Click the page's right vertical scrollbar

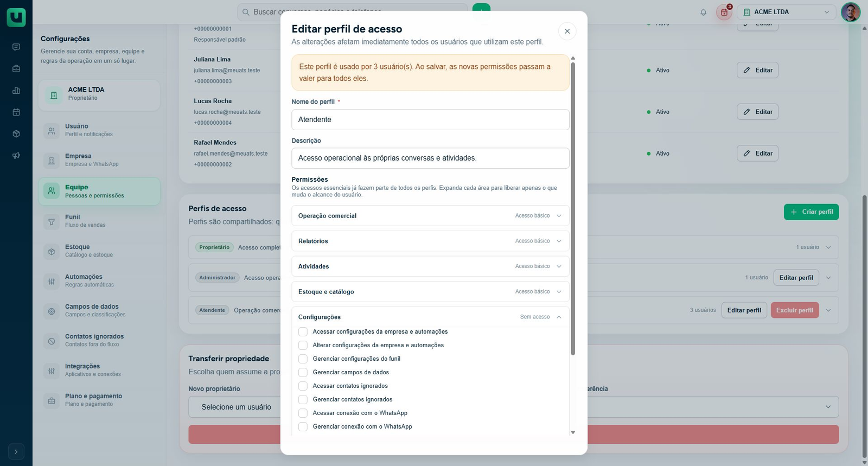[x=864, y=327]
